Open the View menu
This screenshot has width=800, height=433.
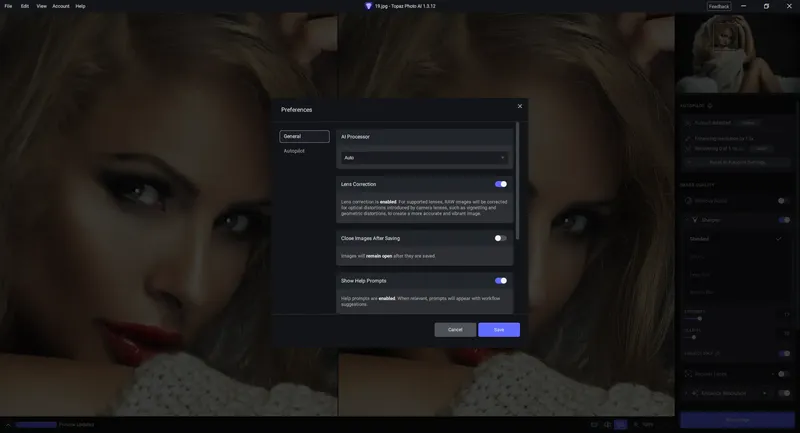41,6
